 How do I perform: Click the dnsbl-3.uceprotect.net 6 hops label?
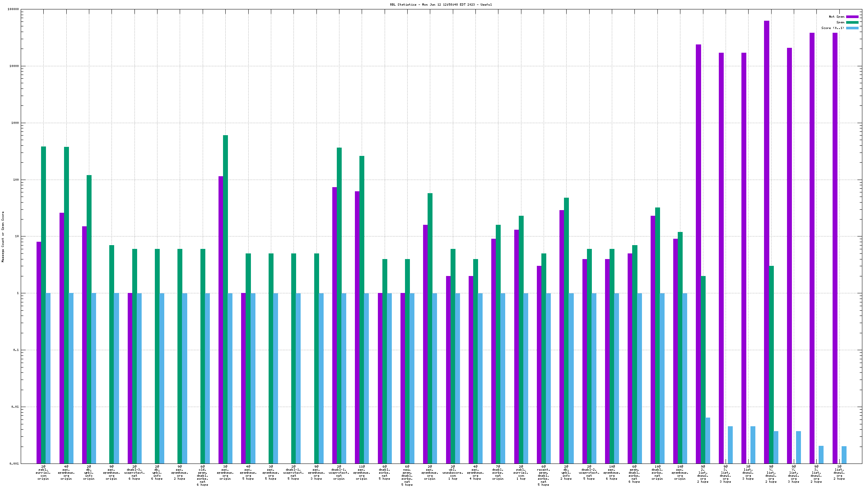(x=134, y=473)
